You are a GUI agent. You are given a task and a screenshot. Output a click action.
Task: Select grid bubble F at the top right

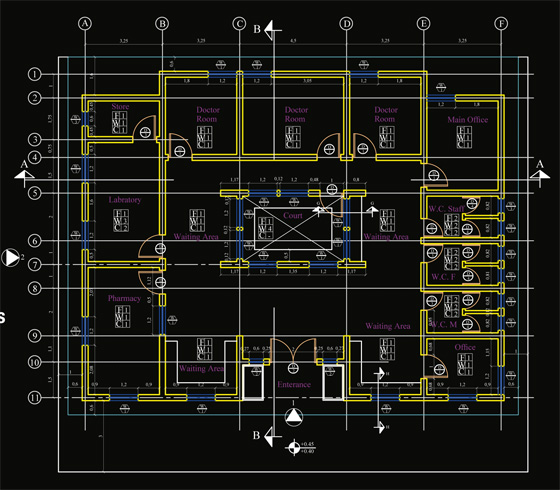click(501, 24)
